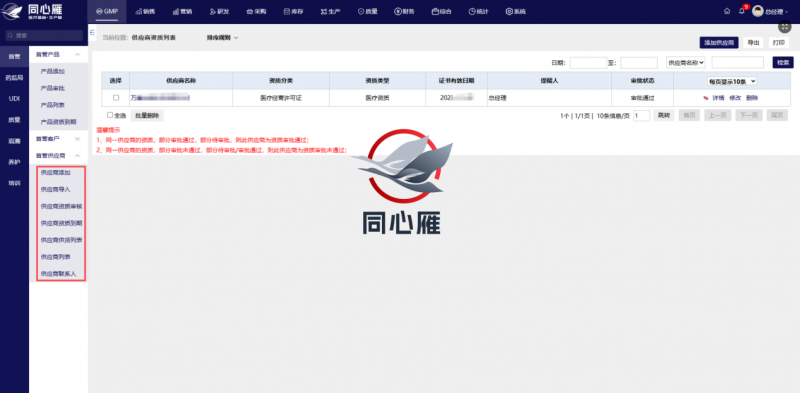
Task: Open the 排序规则 dropdown
Action: 222,38
